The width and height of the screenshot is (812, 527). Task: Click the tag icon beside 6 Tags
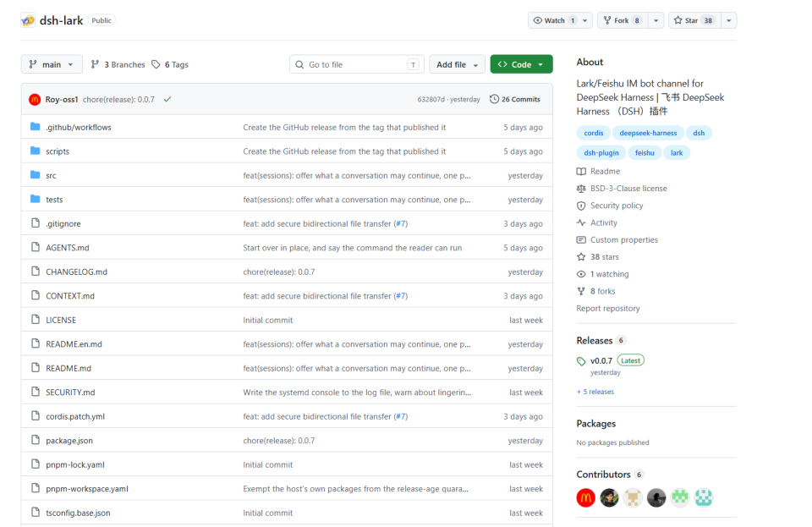point(156,64)
